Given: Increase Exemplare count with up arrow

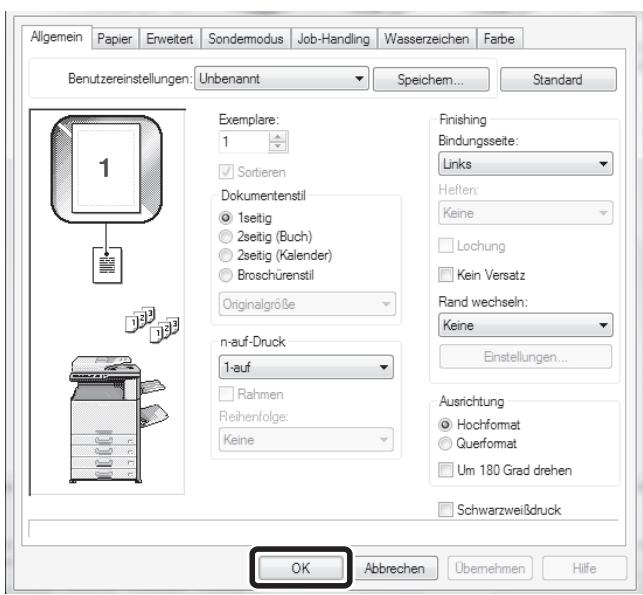Looking at the screenshot, I should point(278,137).
